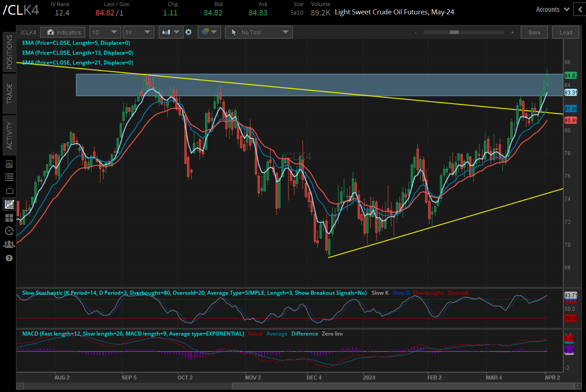Click the chart zoom slider handle

(x=454, y=32)
